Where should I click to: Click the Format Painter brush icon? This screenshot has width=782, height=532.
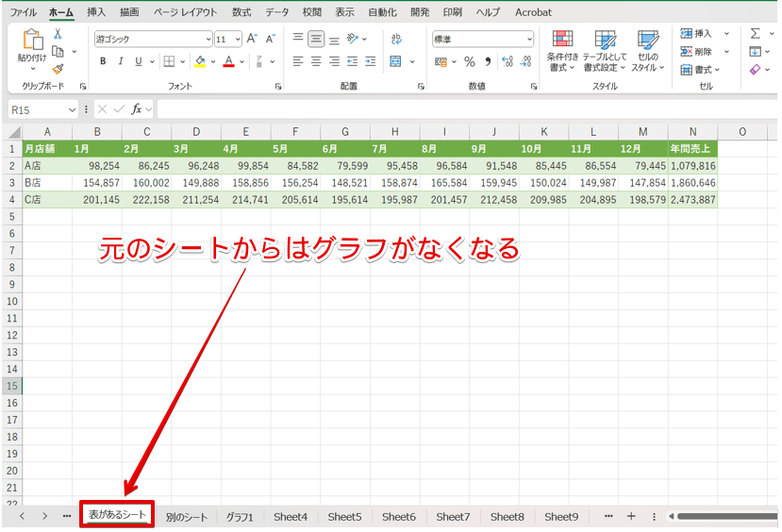(58, 69)
